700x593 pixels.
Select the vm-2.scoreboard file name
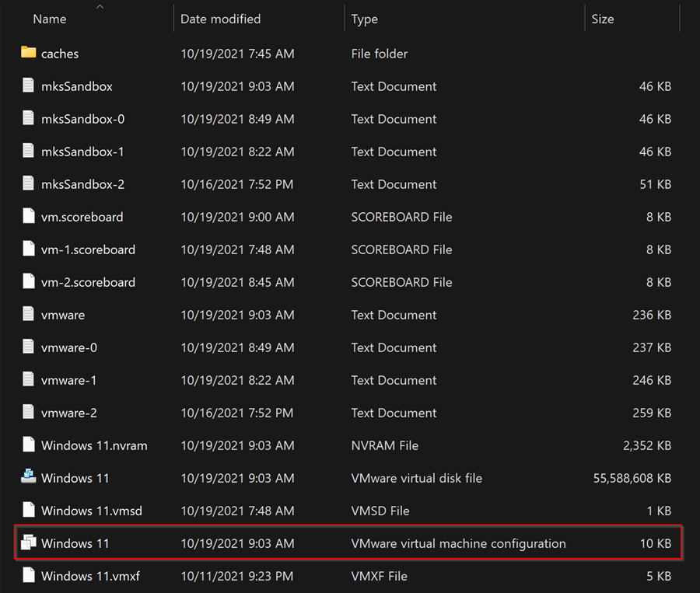click(88, 282)
